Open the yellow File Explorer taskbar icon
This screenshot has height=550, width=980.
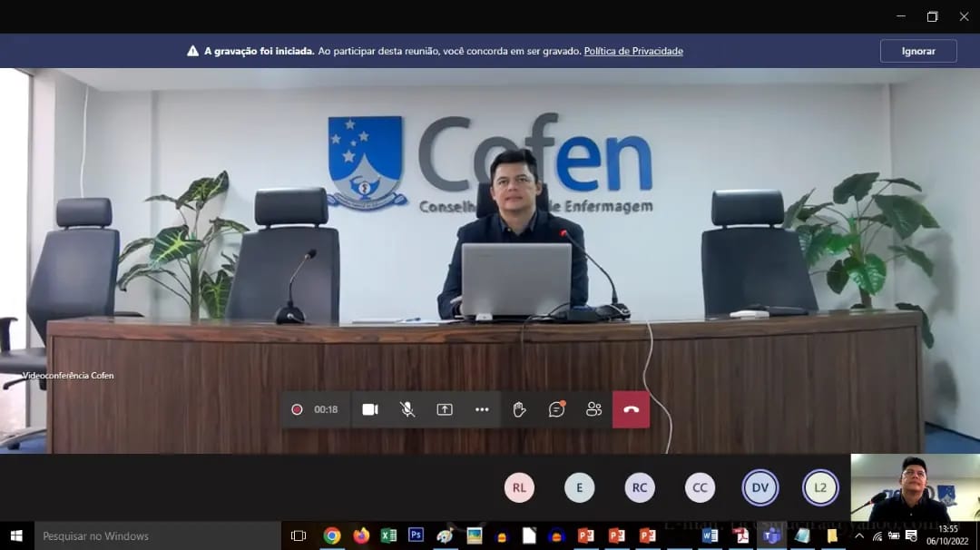click(x=832, y=535)
